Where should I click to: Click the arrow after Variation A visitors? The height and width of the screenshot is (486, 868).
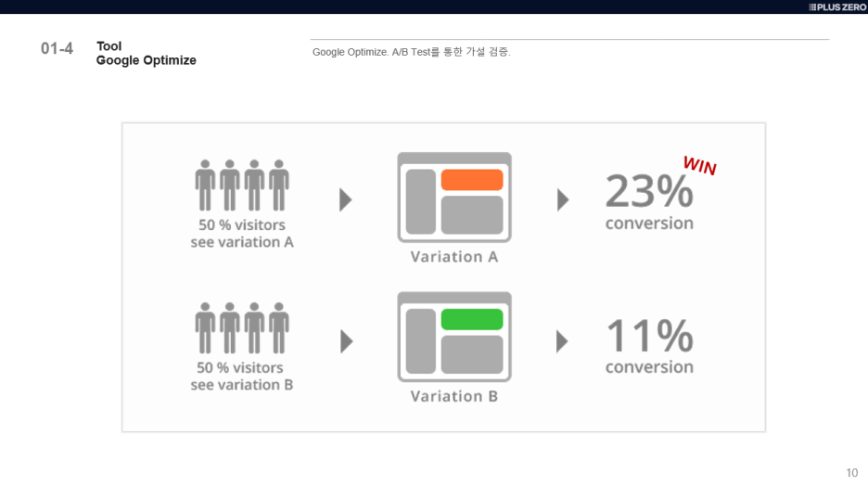pos(346,199)
